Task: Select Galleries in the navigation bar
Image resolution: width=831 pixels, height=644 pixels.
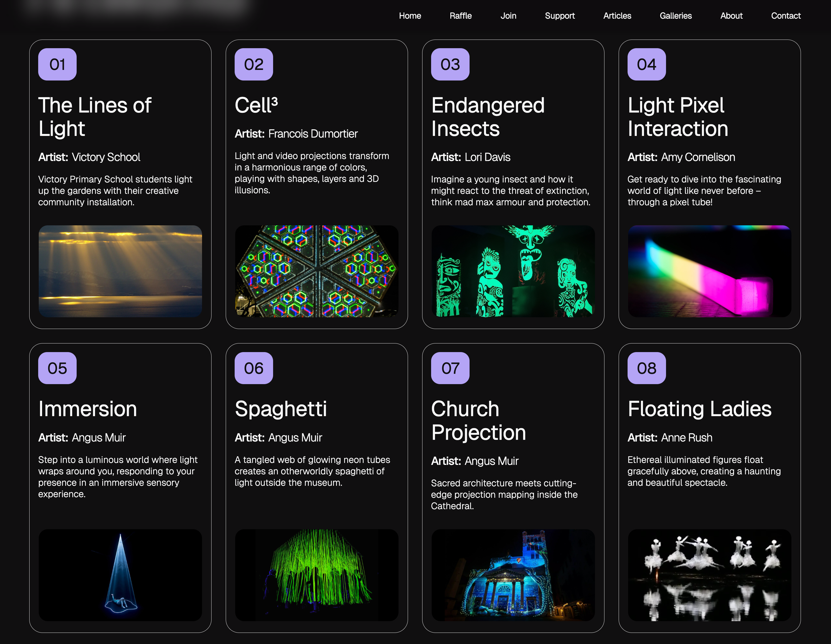Action: pos(676,16)
